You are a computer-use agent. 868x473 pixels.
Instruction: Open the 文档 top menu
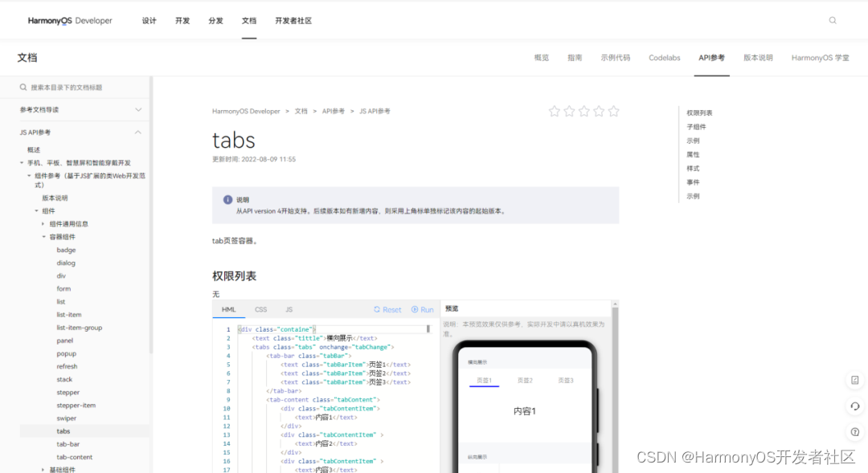coord(248,20)
